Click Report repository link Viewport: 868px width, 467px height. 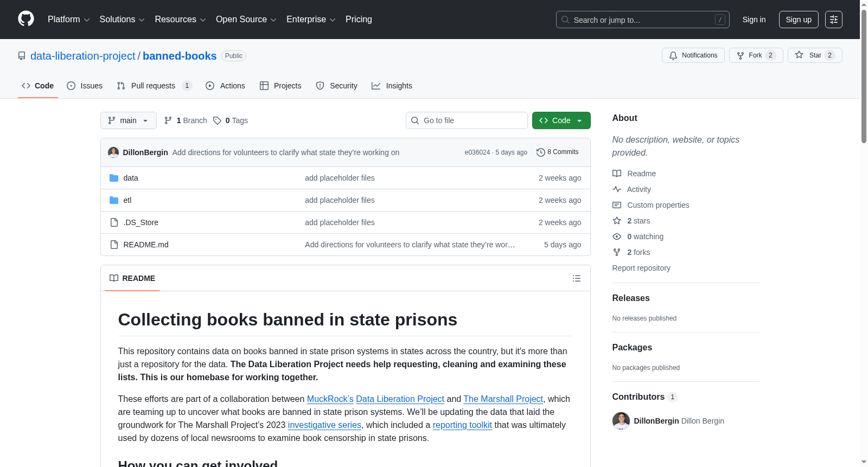coord(641,268)
